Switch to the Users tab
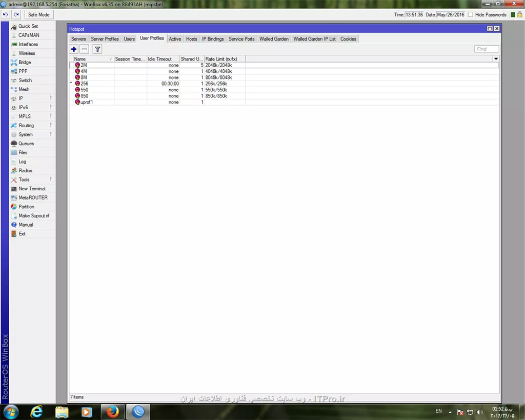This screenshot has height=420, width=525. (x=129, y=39)
